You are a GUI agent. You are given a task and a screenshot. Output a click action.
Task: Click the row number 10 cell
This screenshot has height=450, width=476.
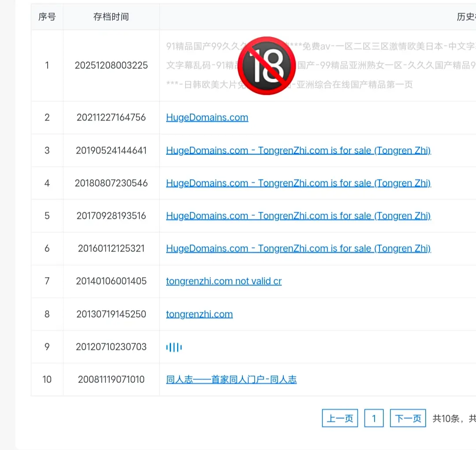point(47,379)
